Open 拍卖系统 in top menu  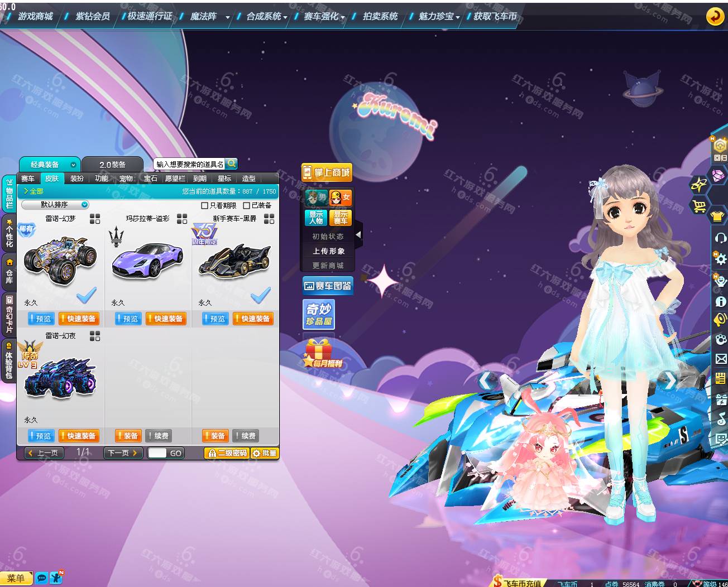380,16
